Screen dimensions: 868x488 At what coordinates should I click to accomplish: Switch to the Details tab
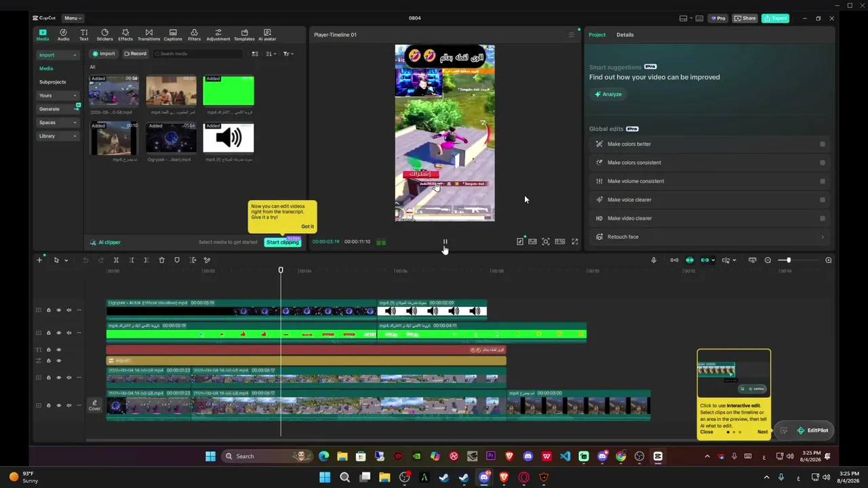(x=625, y=35)
